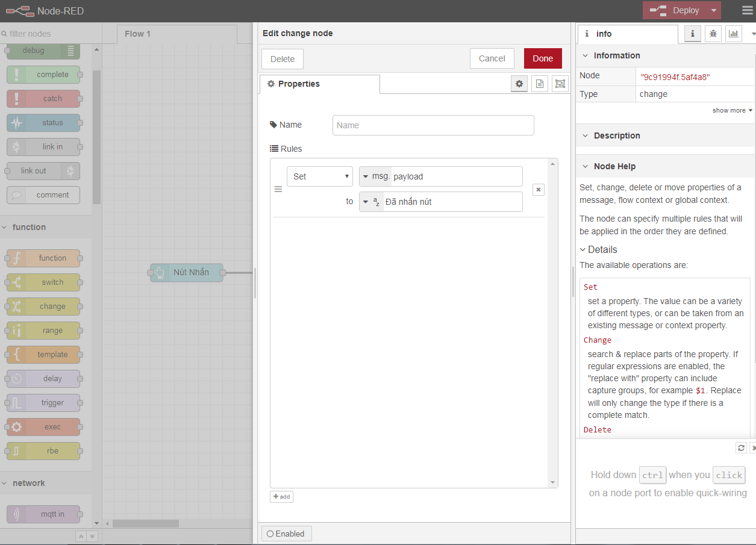The height and width of the screenshot is (545, 756).
Task: Cancel editing the change node
Action: 492,58
